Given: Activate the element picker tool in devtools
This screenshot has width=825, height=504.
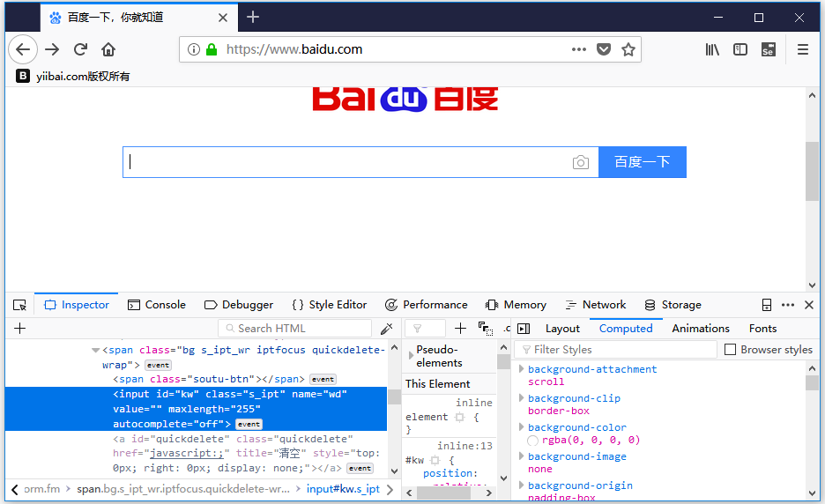Looking at the screenshot, I should (19, 305).
